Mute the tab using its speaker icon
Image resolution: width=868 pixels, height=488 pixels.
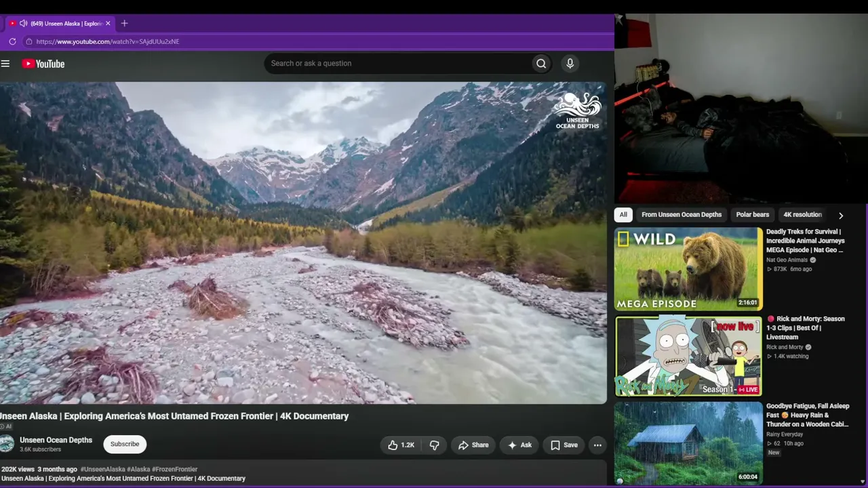pyautogui.click(x=24, y=23)
